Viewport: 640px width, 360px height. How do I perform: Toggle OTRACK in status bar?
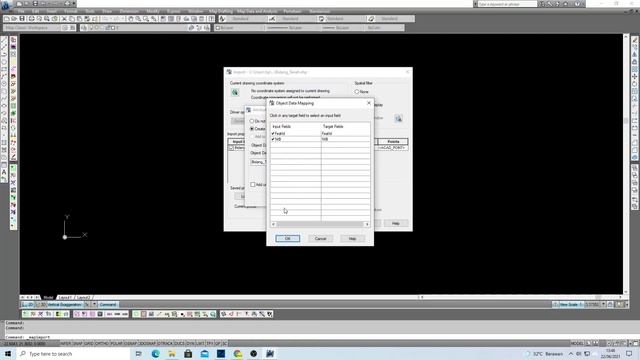[x=165, y=344]
